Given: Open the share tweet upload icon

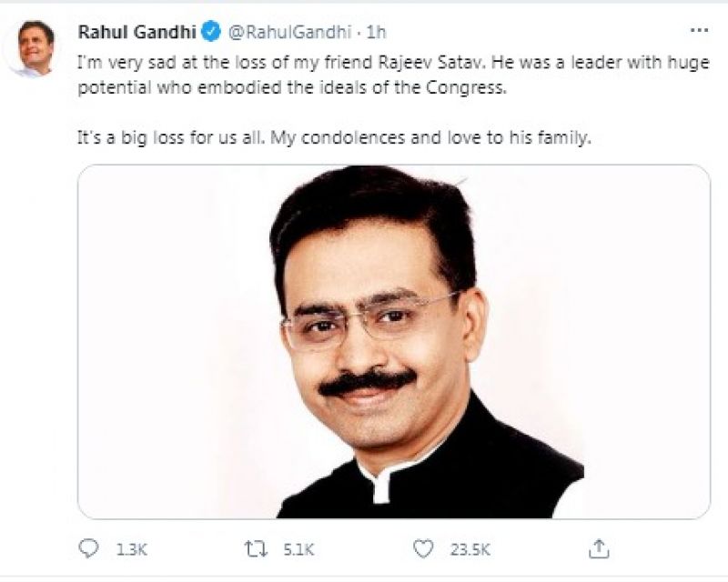Looking at the screenshot, I should pos(599,548).
